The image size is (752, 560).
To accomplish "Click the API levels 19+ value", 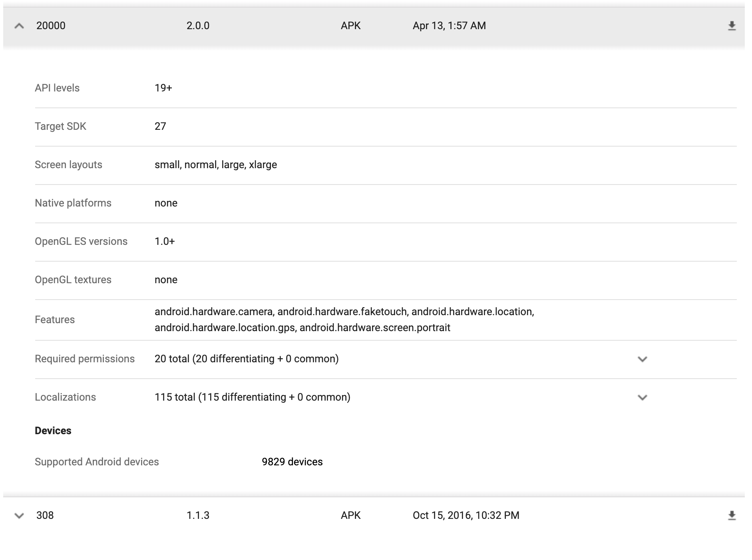I will point(163,88).
